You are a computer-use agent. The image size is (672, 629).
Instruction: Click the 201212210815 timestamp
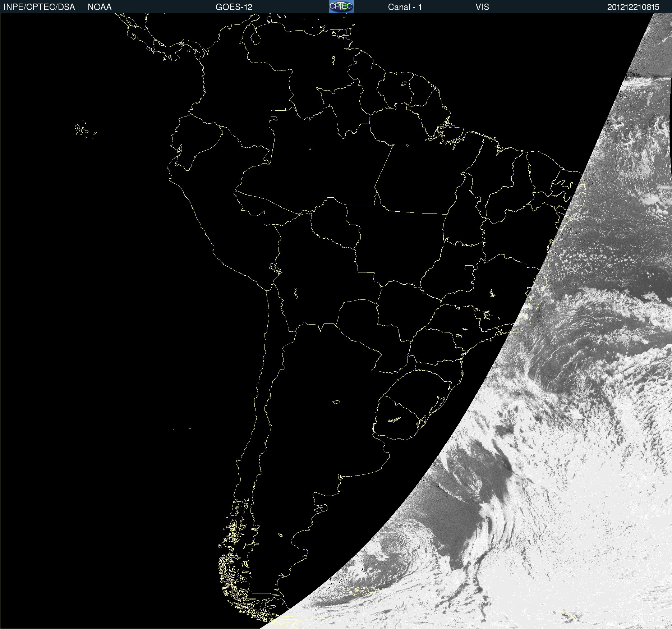tap(633, 7)
